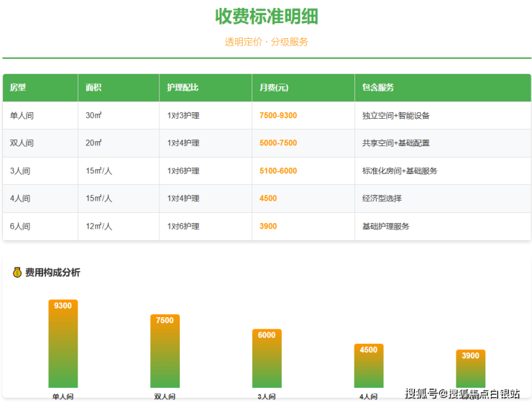Click the 面积 column header

click(93, 88)
